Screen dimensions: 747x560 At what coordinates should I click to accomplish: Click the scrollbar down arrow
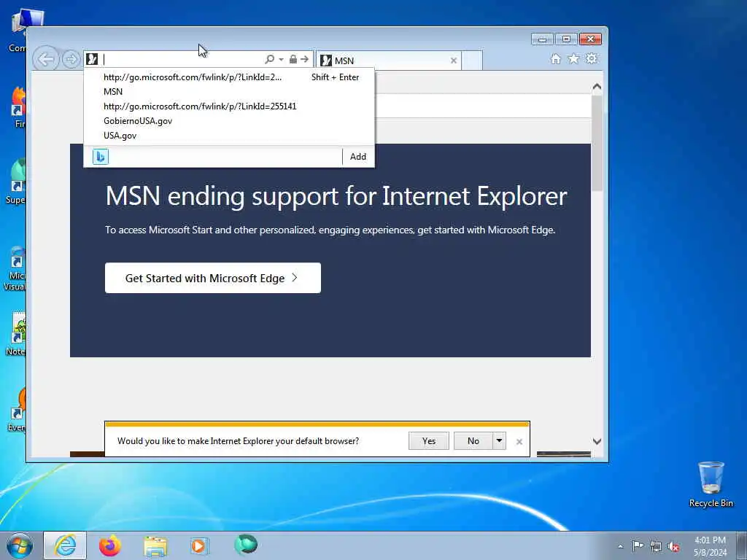(x=597, y=441)
